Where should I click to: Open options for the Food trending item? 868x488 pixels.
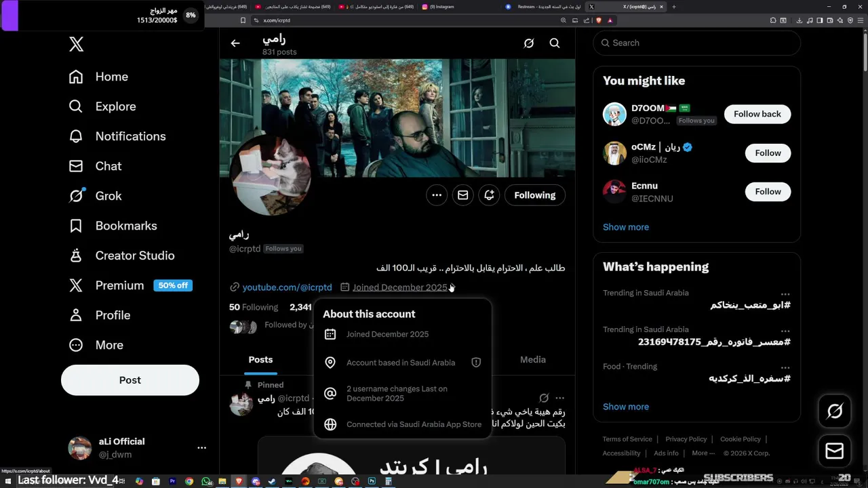point(785,367)
